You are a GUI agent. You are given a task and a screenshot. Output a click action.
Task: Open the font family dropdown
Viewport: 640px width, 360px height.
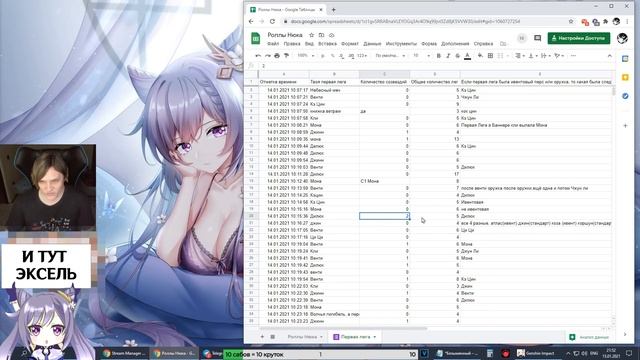pyautogui.click(x=390, y=56)
